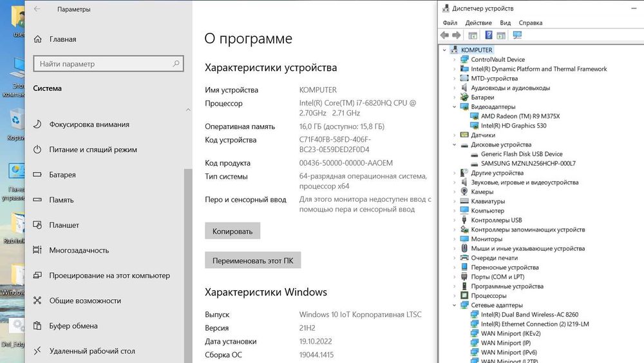Click the Settings sidebar scrollbar thumb

(x=188, y=266)
